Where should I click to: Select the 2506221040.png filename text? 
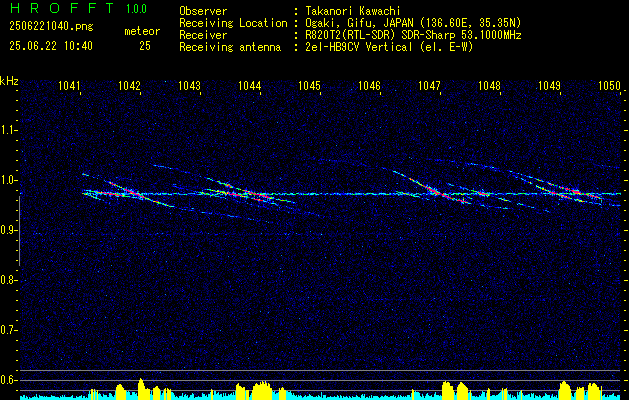(x=51, y=27)
